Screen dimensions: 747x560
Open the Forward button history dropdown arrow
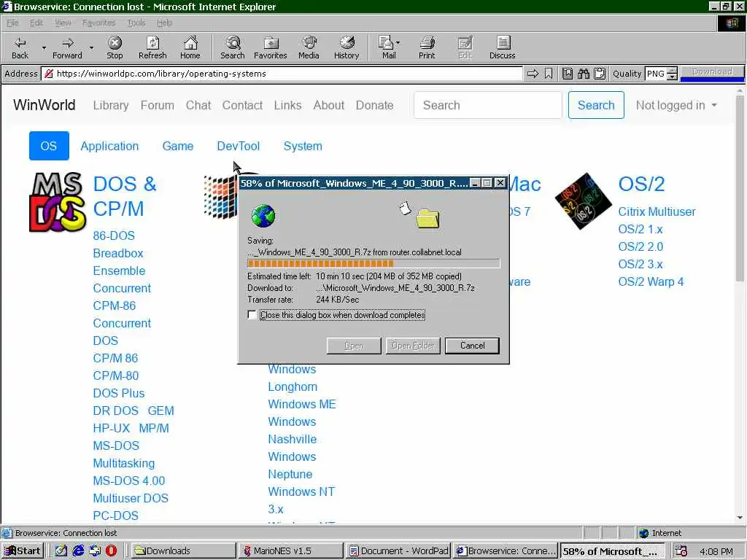[91, 47]
